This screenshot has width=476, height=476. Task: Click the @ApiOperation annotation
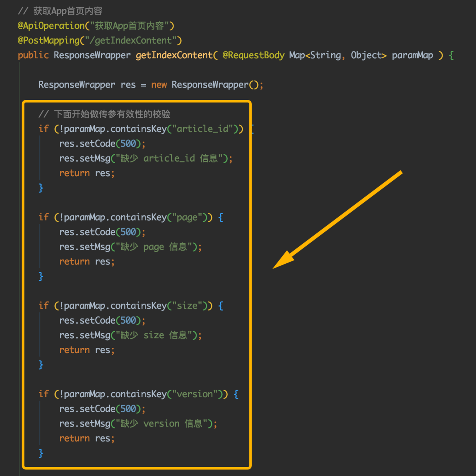[x=96, y=26]
